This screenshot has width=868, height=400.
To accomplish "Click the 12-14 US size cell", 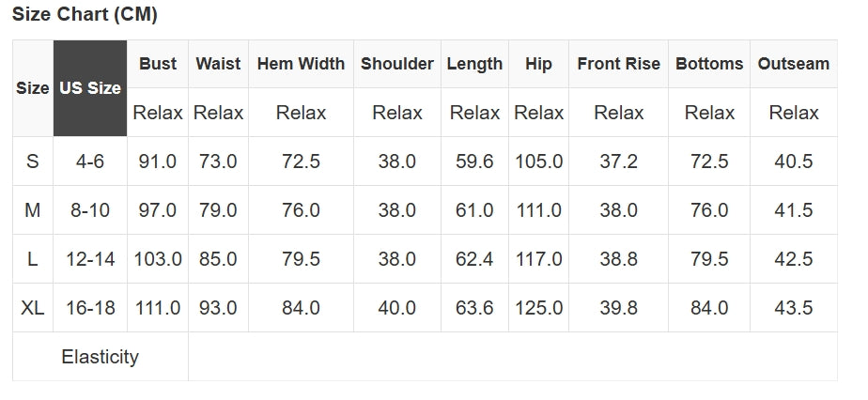I will point(90,259).
